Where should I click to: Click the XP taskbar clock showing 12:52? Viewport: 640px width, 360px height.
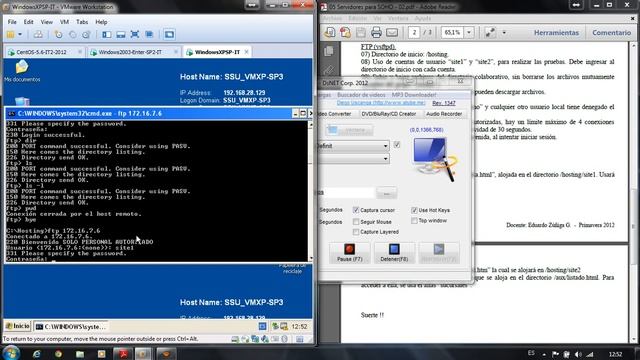coord(299,327)
